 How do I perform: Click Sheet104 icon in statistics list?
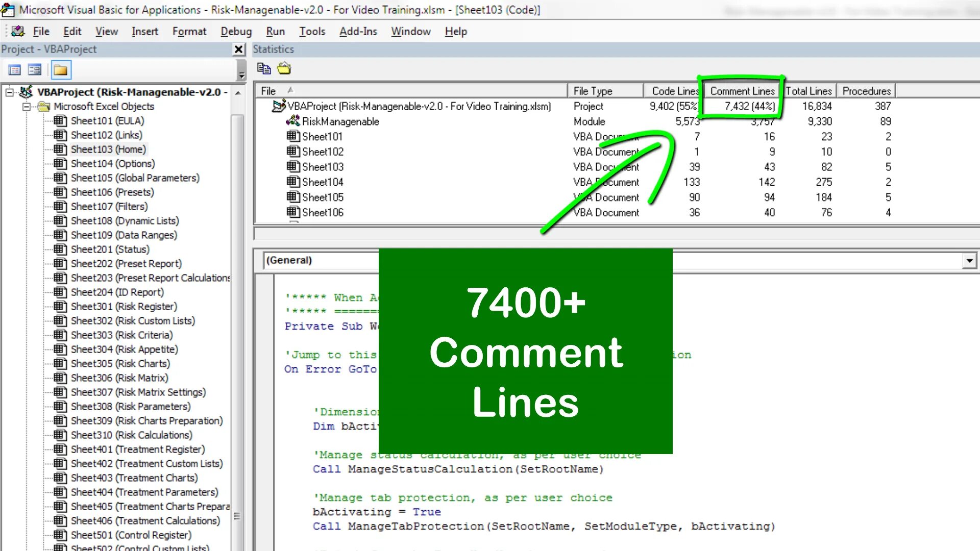tap(293, 182)
